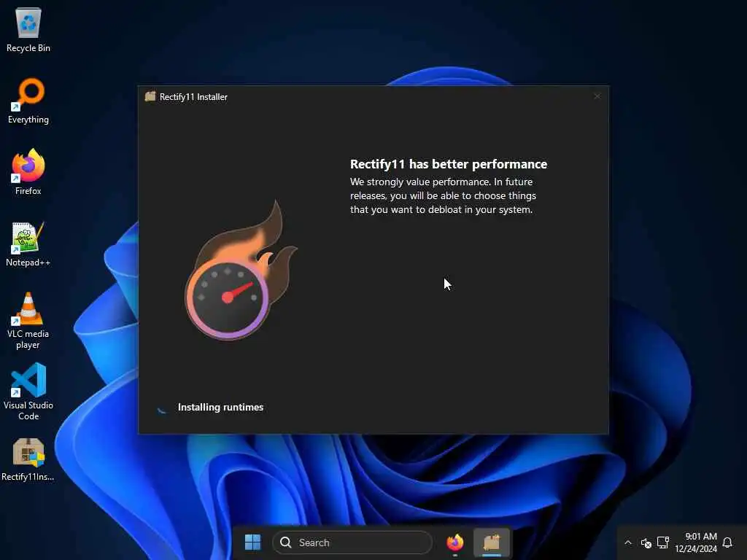Click the taskbar Search box

tap(352, 542)
